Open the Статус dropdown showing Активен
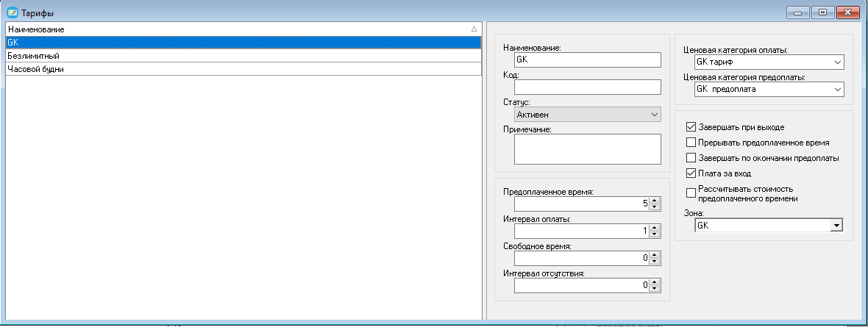The image size is (868, 327). coord(587,115)
